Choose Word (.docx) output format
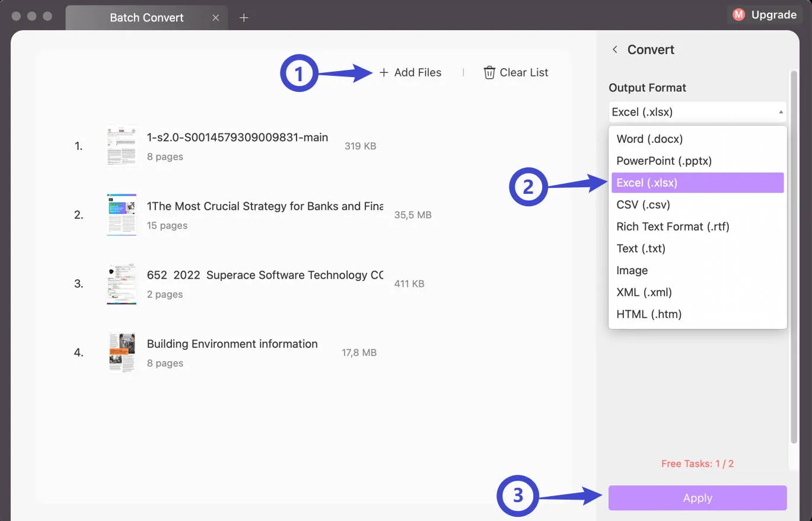Image resolution: width=812 pixels, height=521 pixels. pyautogui.click(x=698, y=139)
